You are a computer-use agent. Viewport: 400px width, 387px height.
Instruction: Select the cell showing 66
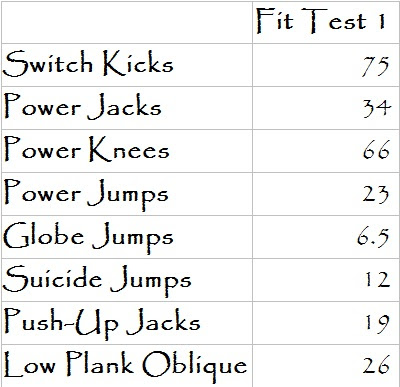click(x=326, y=151)
